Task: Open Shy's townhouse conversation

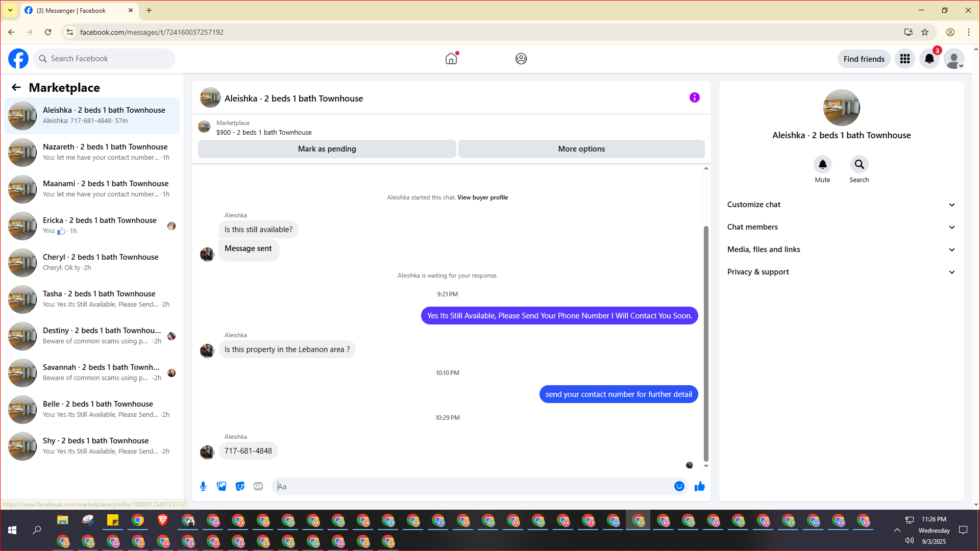Action: [x=92, y=446]
